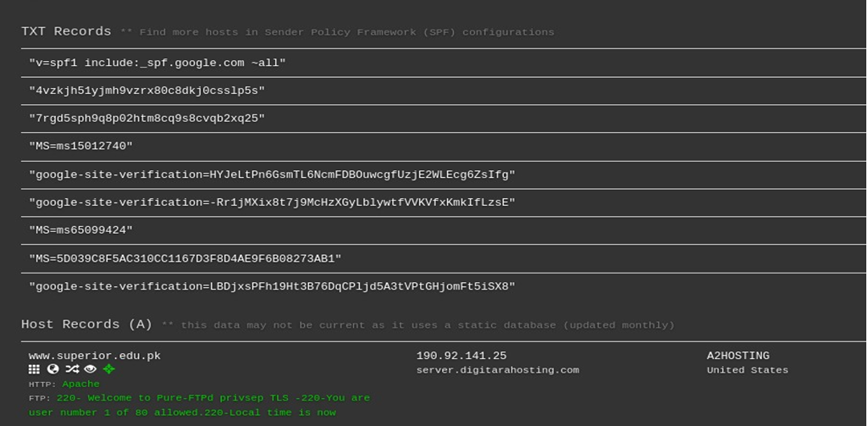The height and width of the screenshot is (426, 868).
Task: Click the shuffle arrows traceroute icon
Action: point(72,369)
